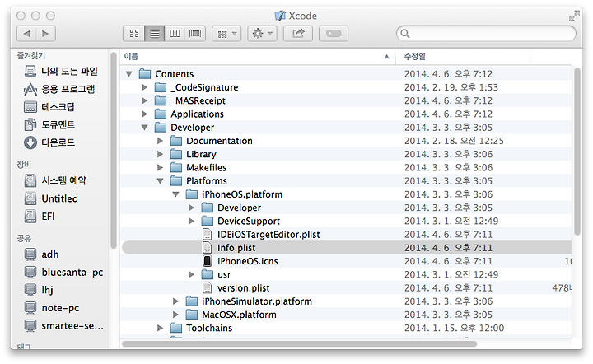Select EFI disk in sidebar
The width and height of the screenshot is (593, 364).
(40, 217)
